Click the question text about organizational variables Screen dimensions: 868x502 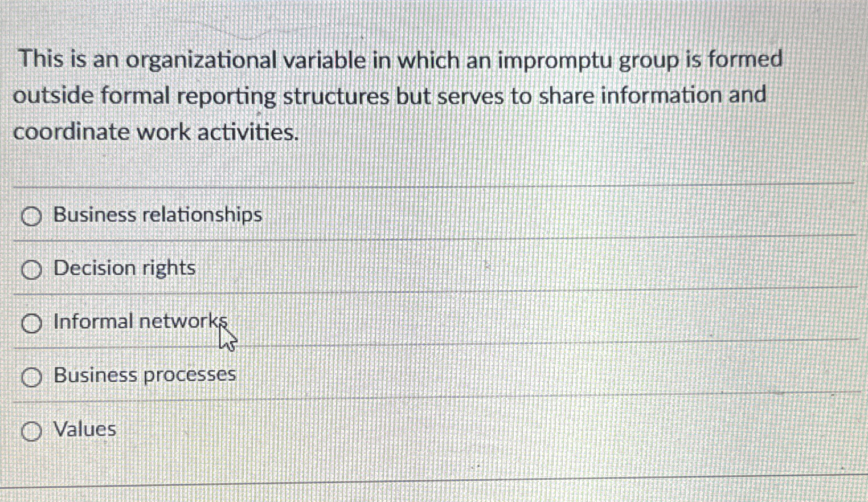point(399,95)
